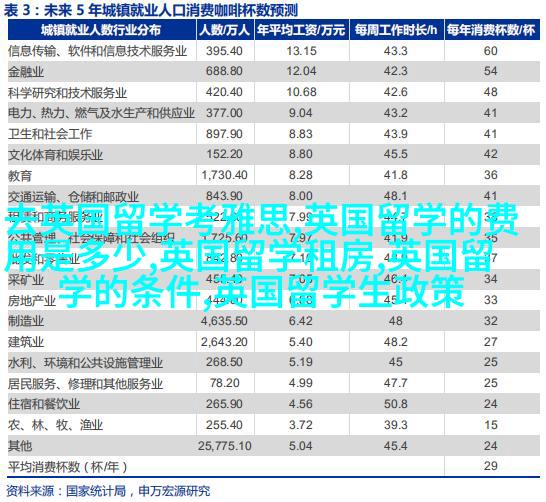Select the 城镇就业人数行业分布 column header
The width and height of the screenshot is (546, 502).
coord(101,31)
